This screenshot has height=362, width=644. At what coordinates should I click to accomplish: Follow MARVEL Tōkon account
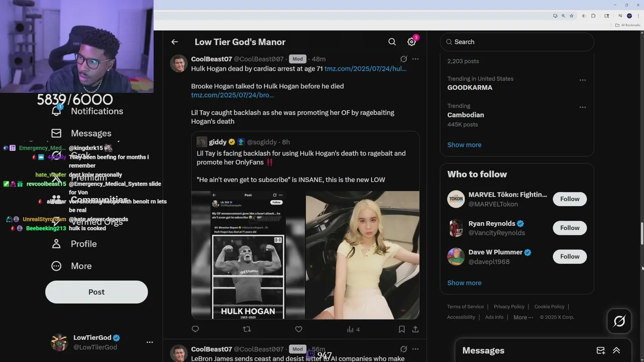(x=570, y=199)
